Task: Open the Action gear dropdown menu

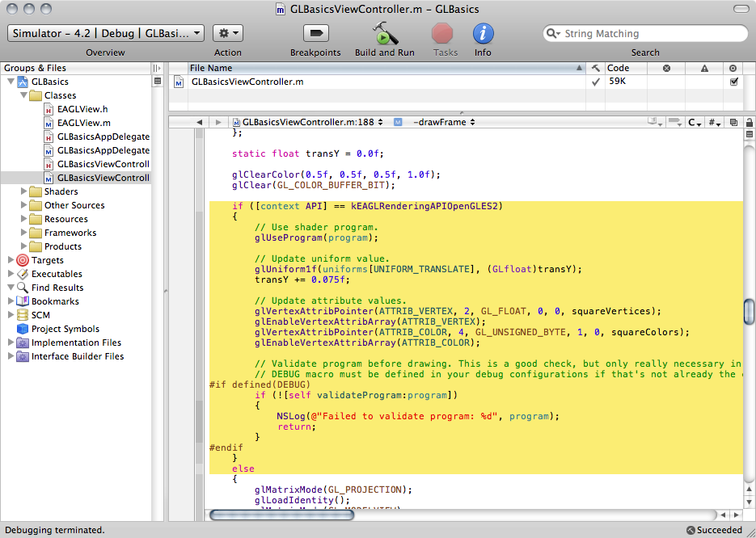Action: coord(227,33)
